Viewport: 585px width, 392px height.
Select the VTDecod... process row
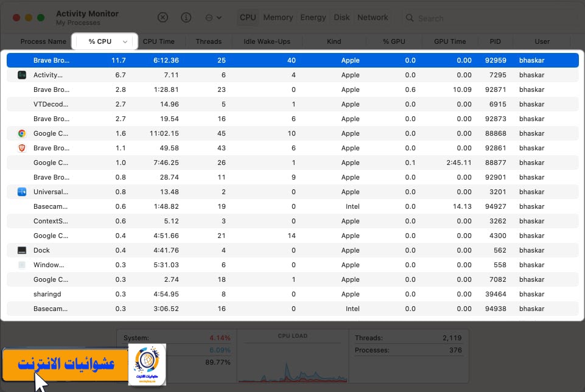point(292,104)
